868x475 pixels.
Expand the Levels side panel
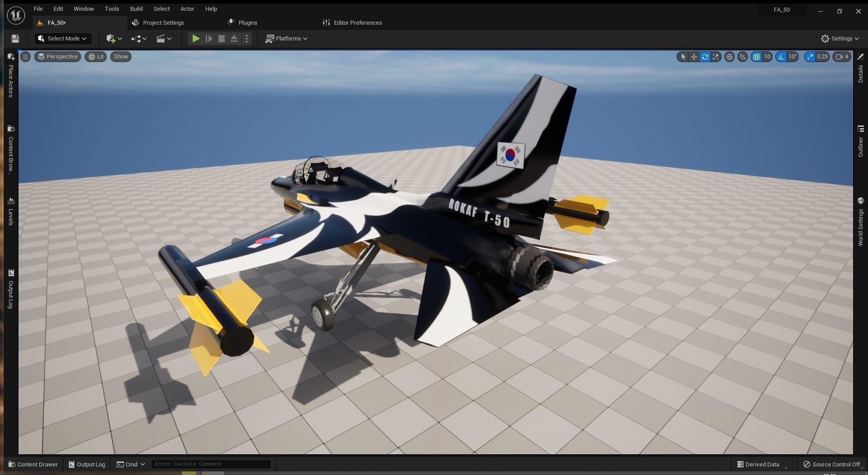coord(11,211)
